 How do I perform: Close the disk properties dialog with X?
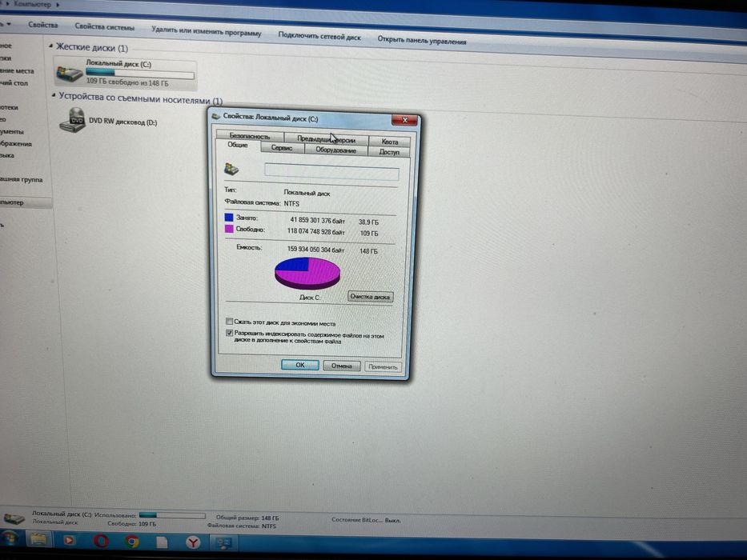(x=404, y=120)
